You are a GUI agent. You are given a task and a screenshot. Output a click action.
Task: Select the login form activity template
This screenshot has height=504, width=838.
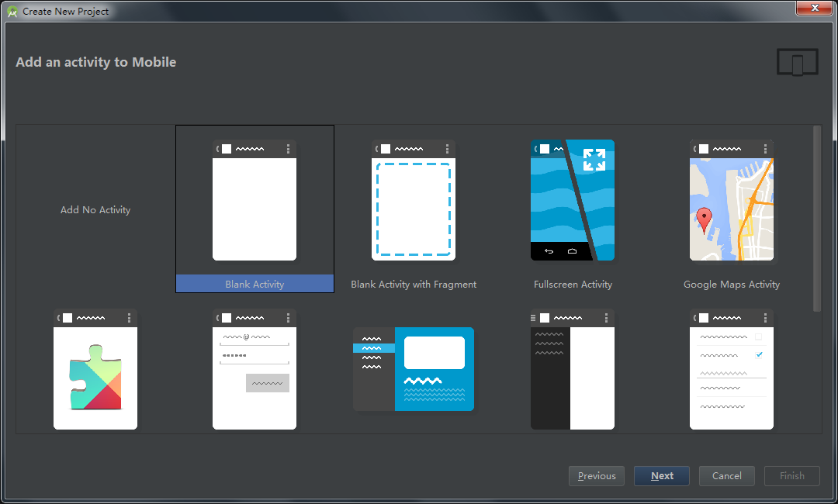(255, 370)
